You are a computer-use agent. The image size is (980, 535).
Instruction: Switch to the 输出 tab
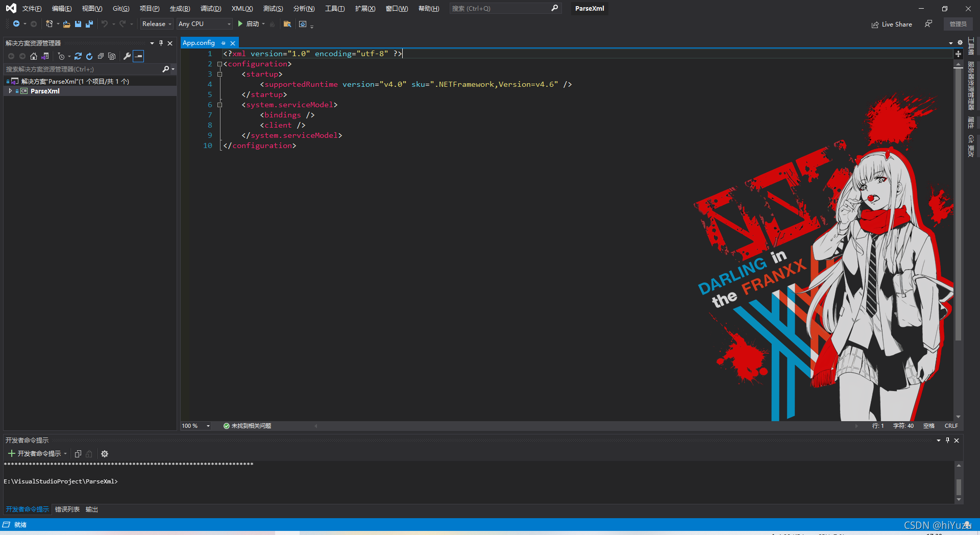pyautogui.click(x=91, y=509)
